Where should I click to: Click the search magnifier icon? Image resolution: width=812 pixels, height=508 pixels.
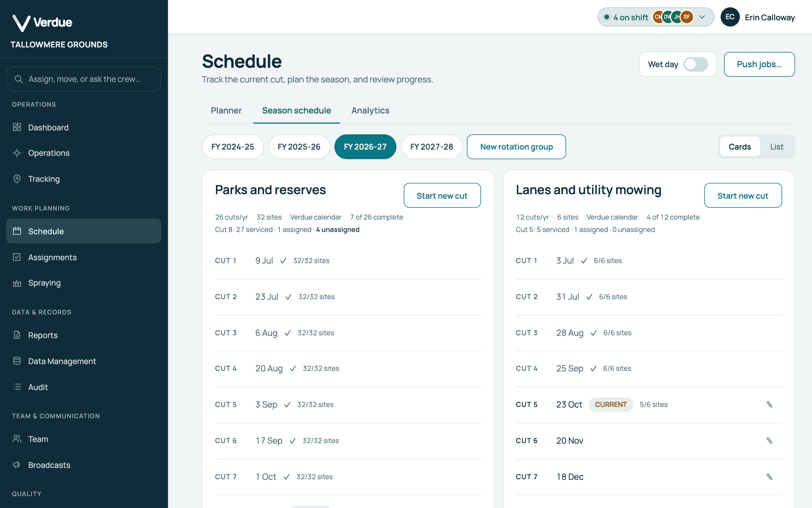pos(19,79)
